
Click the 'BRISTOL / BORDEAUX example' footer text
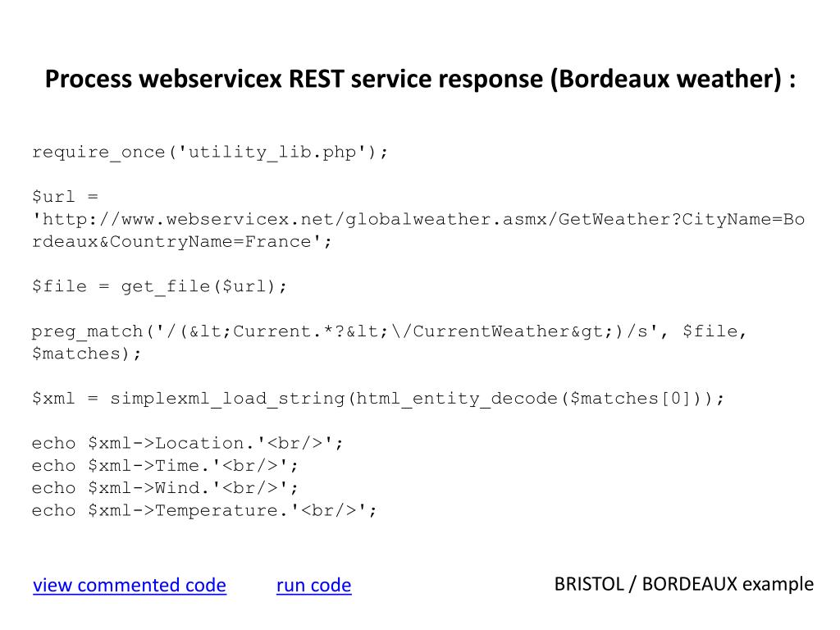(684, 584)
